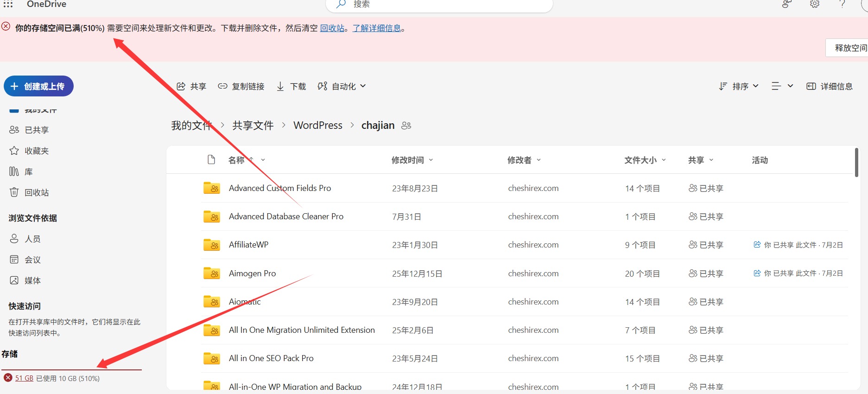
Task: Expand the 名称 column dropdown
Action: [x=263, y=160]
